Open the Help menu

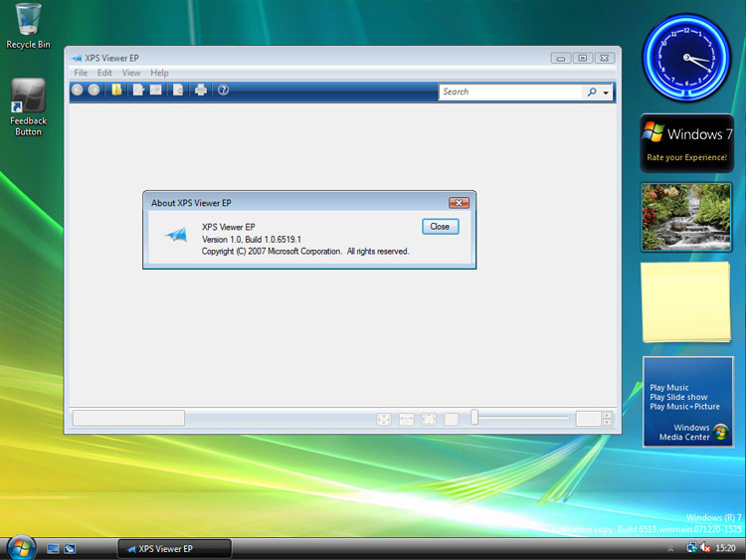pyautogui.click(x=159, y=73)
